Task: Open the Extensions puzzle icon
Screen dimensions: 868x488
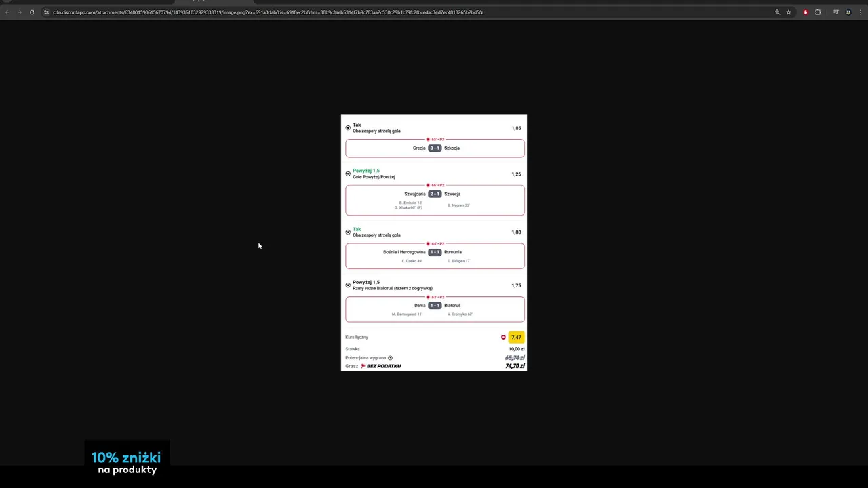Action: [818, 12]
